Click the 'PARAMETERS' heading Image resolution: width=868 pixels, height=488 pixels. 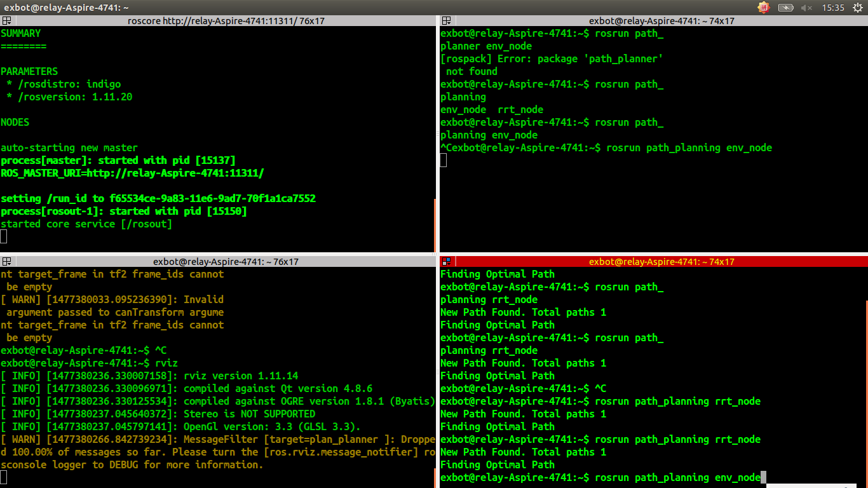click(x=29, y=71)
